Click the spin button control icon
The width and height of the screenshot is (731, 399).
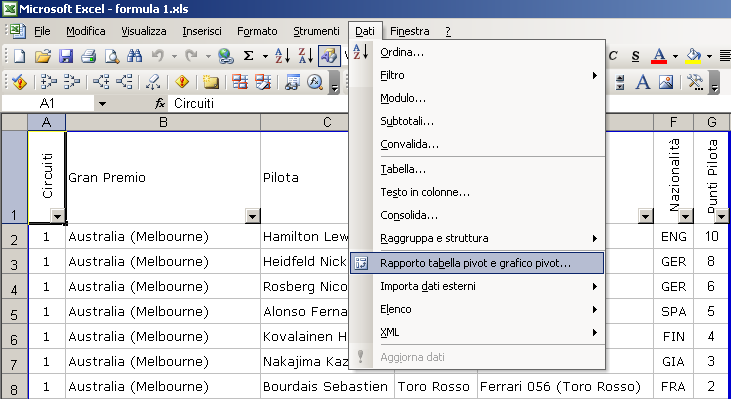[620, 83]
